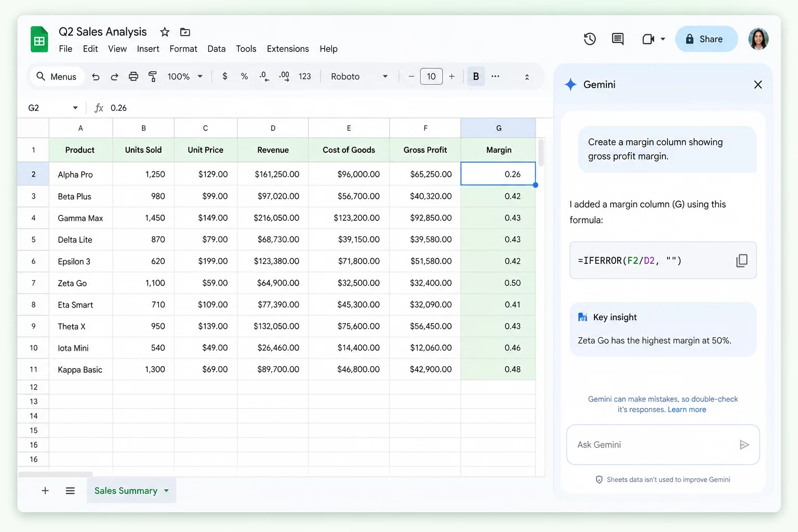Viewport: 798px width, 532px height.
Task: Select row 7 header
Action: tap(33, 283)
